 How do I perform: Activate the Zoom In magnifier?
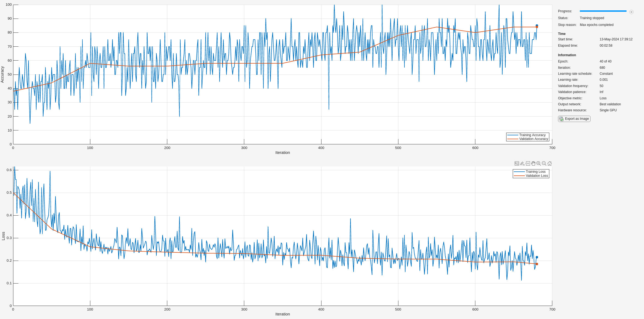tap(539, 163)
